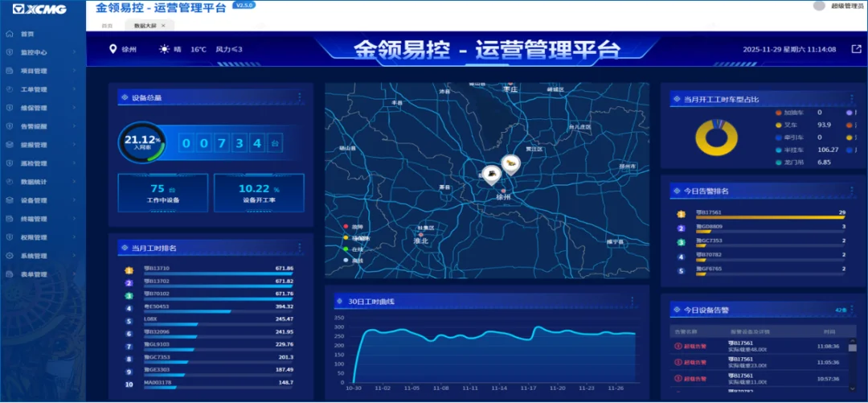868x403 pixels.
Task: Click the black bulldozer marker on map
Action: [x=490, y=174]
